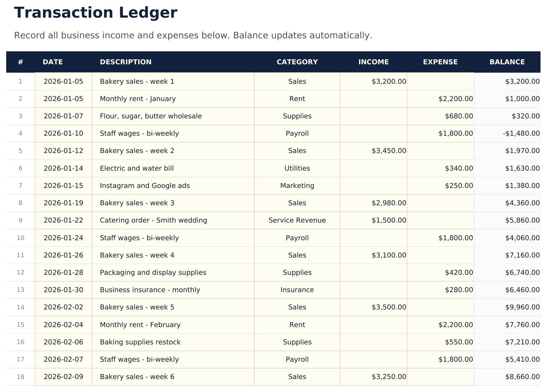Viewport: 547px width, 392px height.
Task: Click the date cell for row 1
Action: tap(63, 82)
